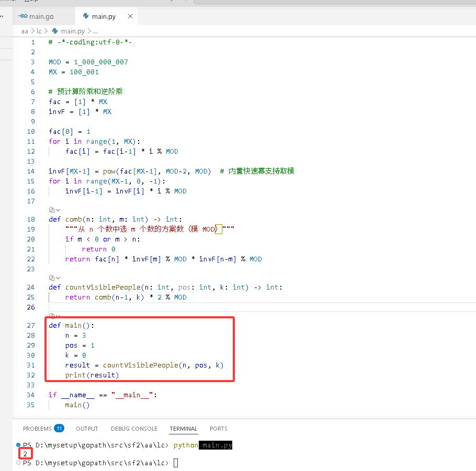
Task: Open the 'aa' breadcrumb folder
Action: [x=25, y=31]
